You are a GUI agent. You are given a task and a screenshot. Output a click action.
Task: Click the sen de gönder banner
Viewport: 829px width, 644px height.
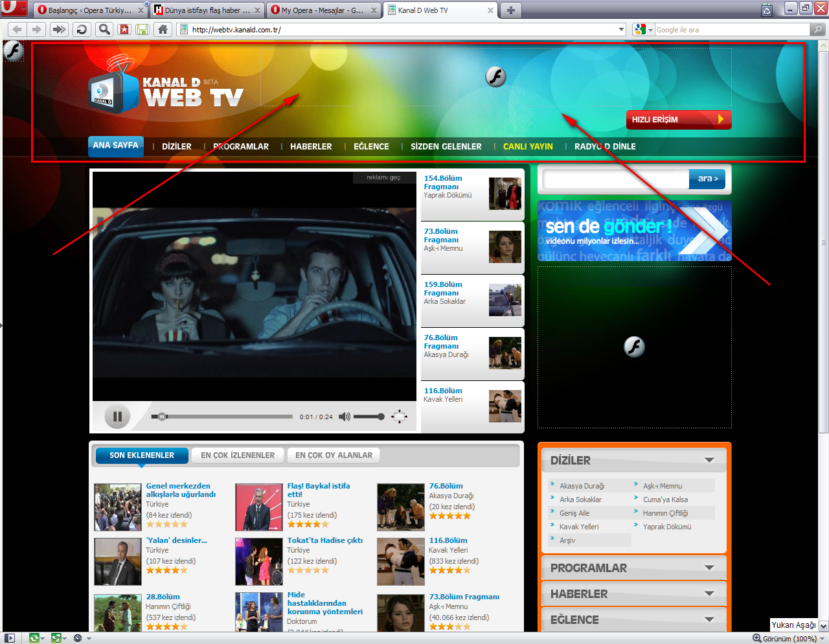click(634, 231)
